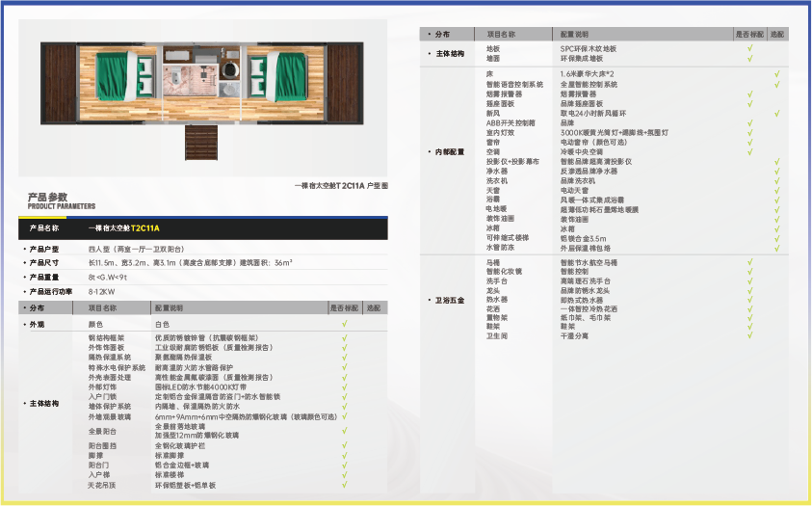This screenshot has height=506, width=812.
Task: Toggle the 选配 check for 床 row
Action: pyautogui.click(x=776, y=74)
